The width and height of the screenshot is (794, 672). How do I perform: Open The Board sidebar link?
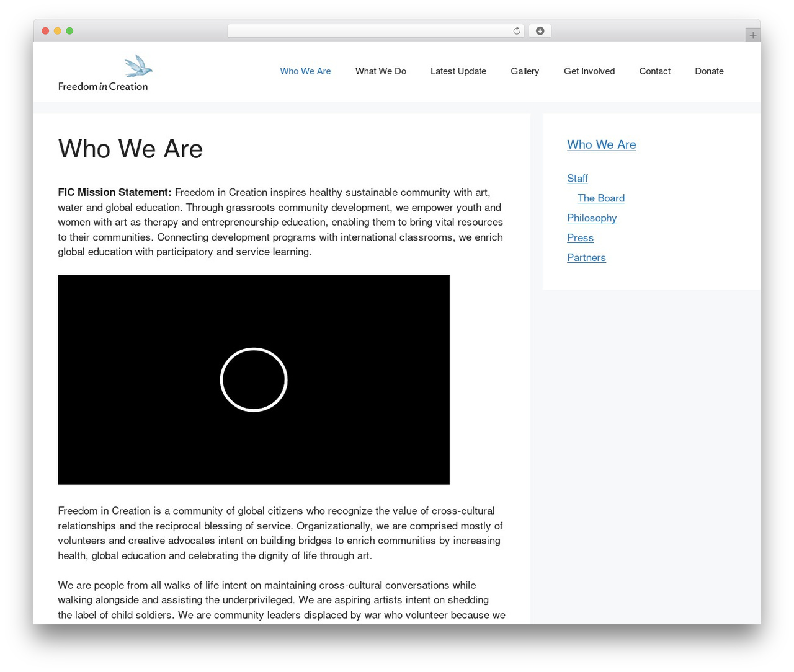[601, 198]
